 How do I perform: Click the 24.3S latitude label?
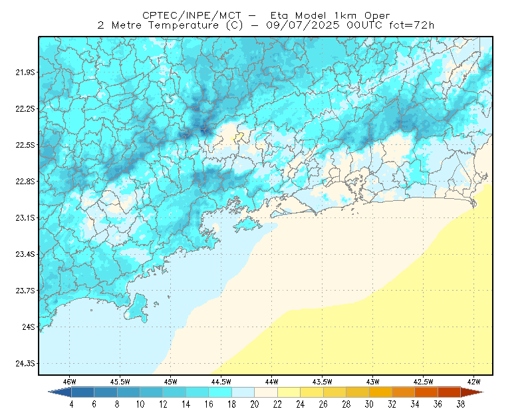pyautogui.click(x=25, y=364)
